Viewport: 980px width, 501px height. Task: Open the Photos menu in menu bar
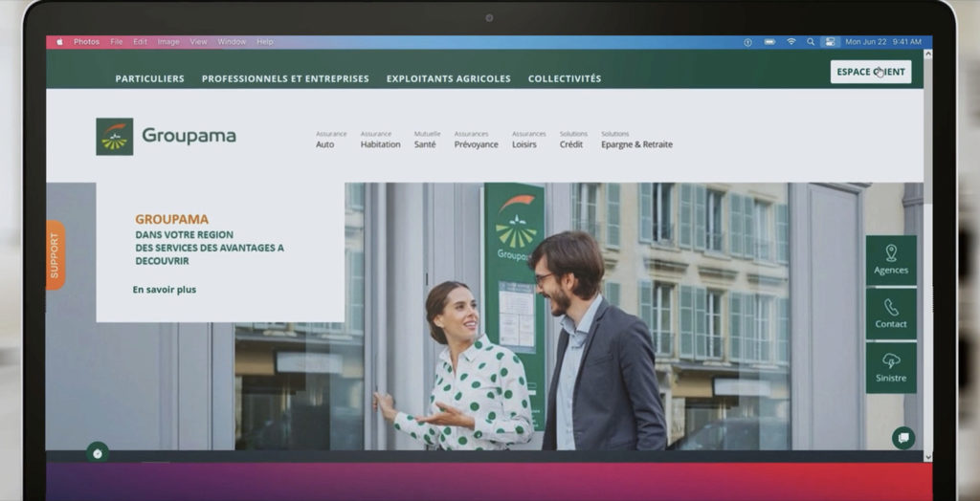pyautogui.click(x=86, y=42)
